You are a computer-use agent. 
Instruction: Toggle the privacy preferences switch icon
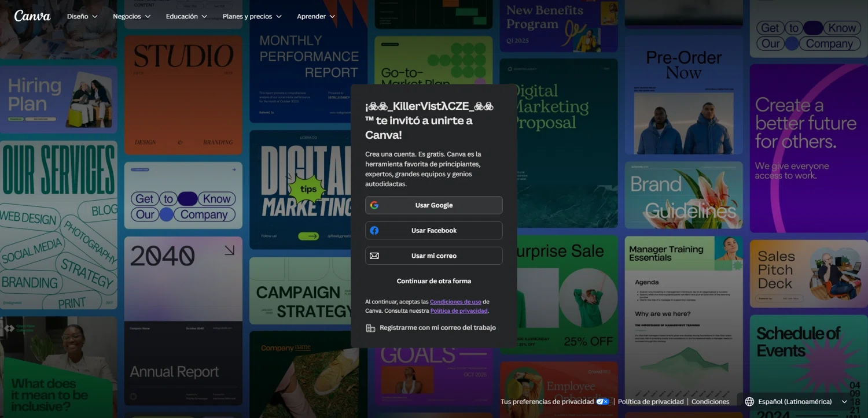point(603,402)
